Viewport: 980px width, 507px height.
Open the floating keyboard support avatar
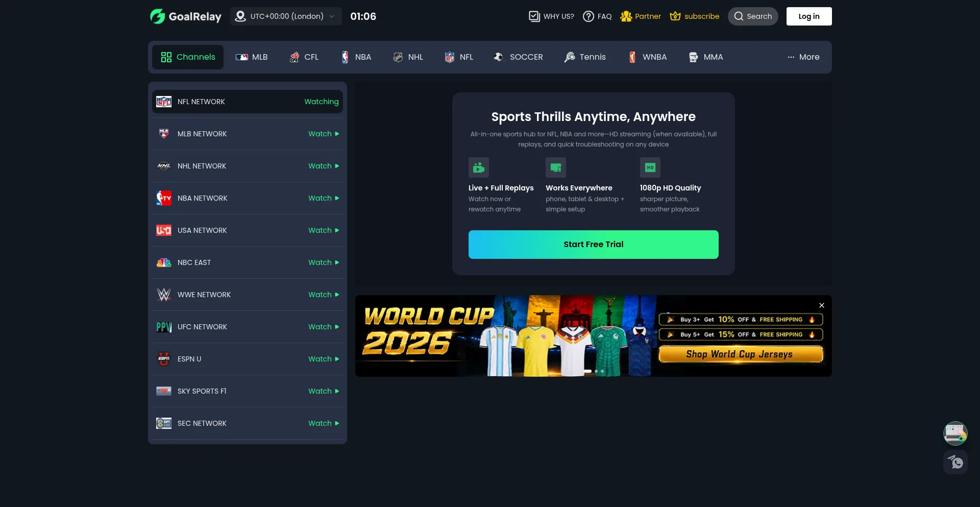[955, 433]
